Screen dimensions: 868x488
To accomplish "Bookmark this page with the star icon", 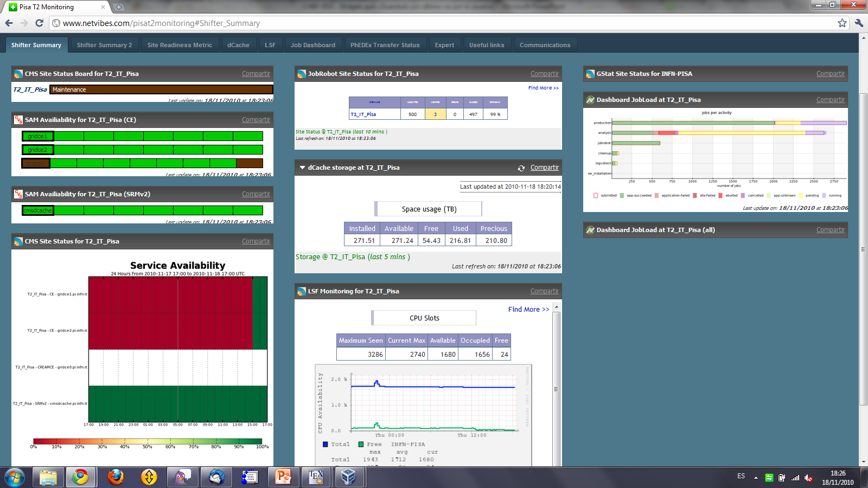I will [842, 23].
